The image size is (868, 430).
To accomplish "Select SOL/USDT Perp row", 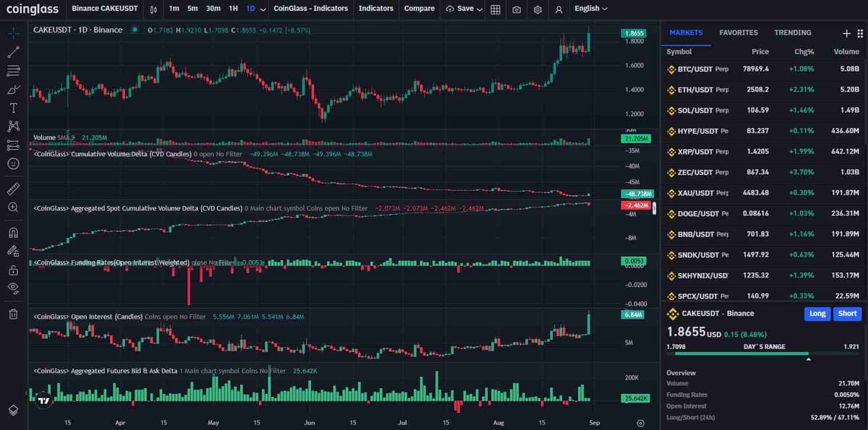I will [763, 111].
